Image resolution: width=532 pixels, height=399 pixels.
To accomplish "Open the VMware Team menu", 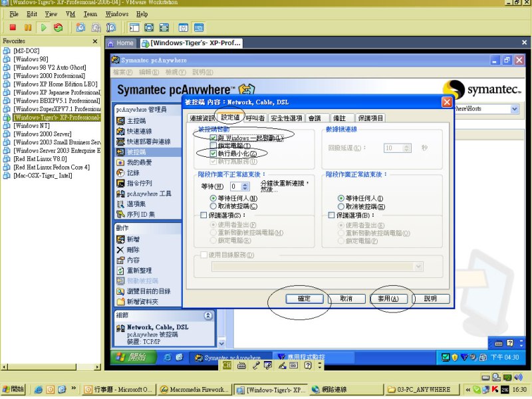I will 90,14.
